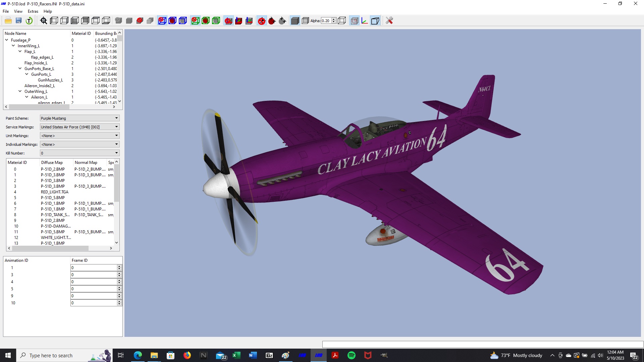Select the P-51D_TANK_S... diffuse map entry

(x=55, y=215)
